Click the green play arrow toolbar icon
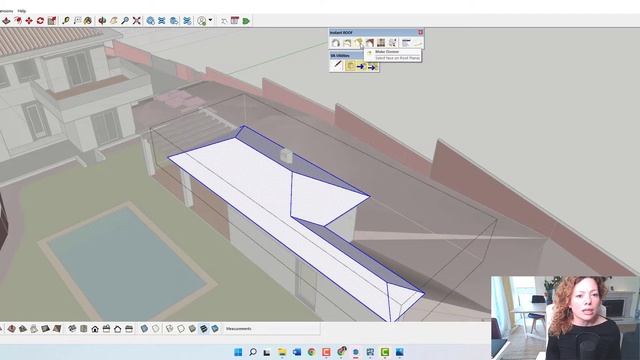The image size is (640, 360). (246, 21)
